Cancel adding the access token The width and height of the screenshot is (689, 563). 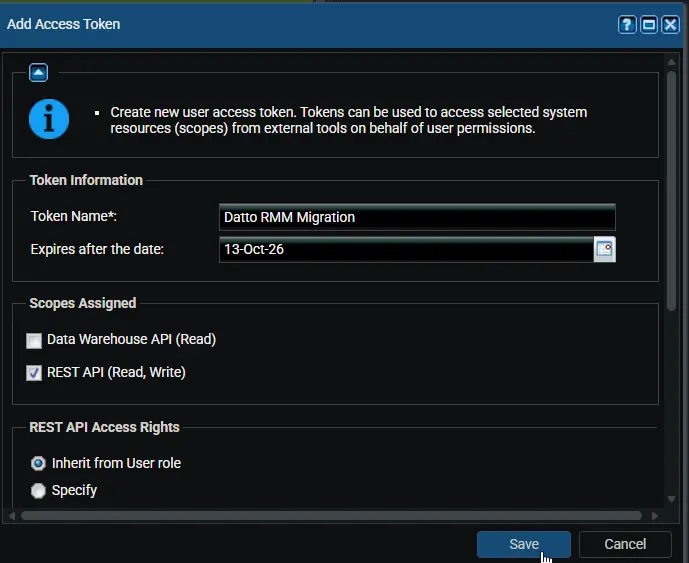[625, 544]
